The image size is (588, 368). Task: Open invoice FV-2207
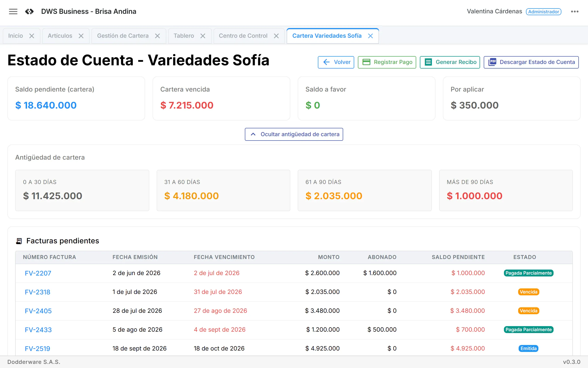coord(38,273)
